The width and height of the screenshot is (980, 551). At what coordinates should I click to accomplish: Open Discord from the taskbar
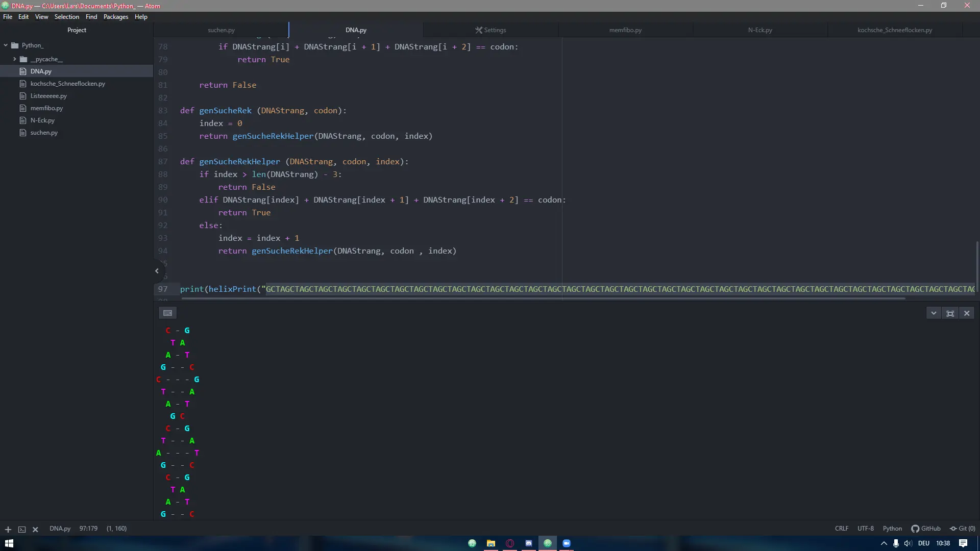(x=529, y=543)
